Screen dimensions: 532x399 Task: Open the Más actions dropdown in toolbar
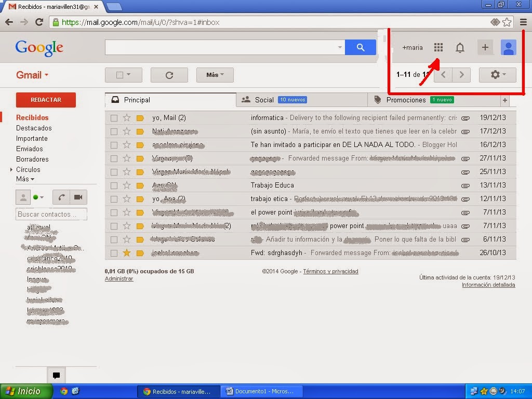[x=215, y=75]
